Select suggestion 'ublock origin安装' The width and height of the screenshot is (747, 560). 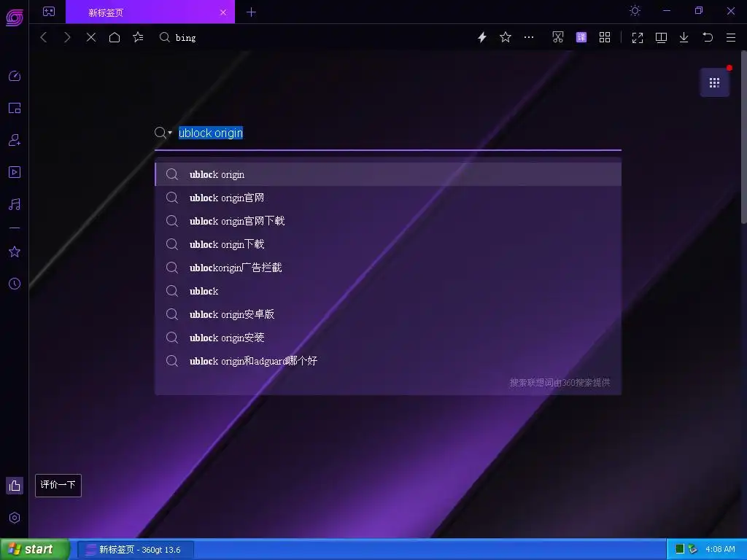point(388,338)
